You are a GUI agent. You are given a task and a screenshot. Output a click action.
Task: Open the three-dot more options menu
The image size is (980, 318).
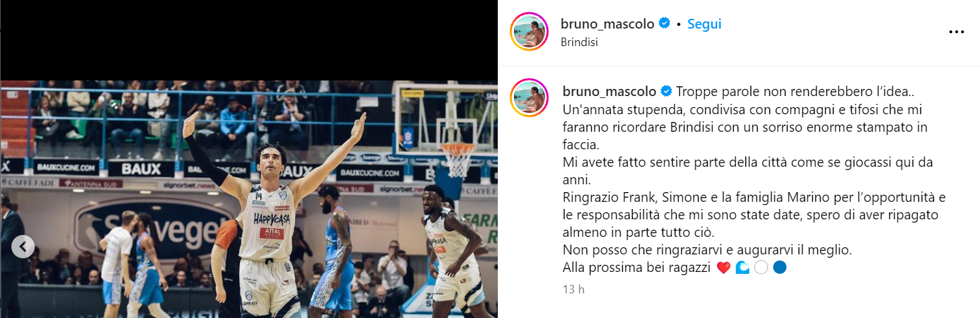[x=956, y=32]
